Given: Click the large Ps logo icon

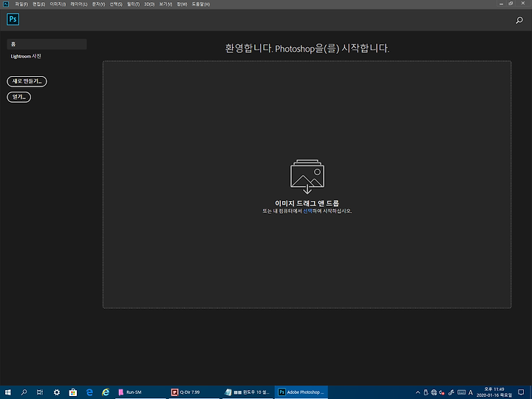Looking at the screenshot, I should click(x=13, y=19).
